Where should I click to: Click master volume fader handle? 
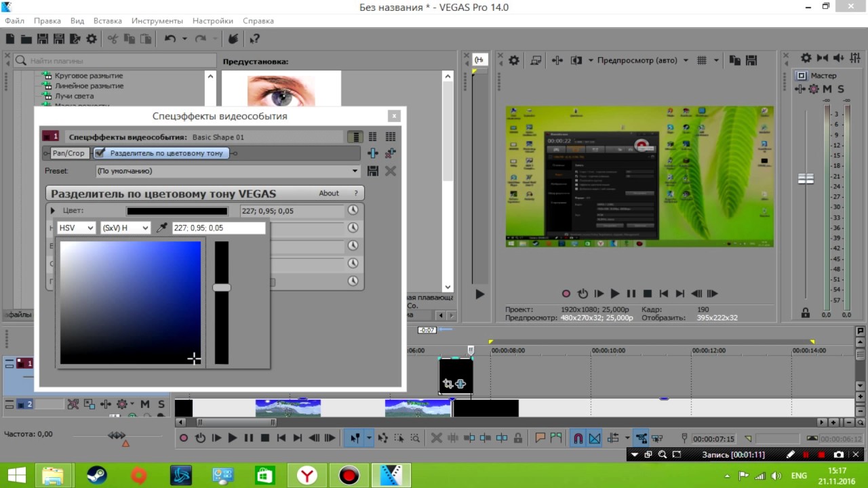point(806,179)
